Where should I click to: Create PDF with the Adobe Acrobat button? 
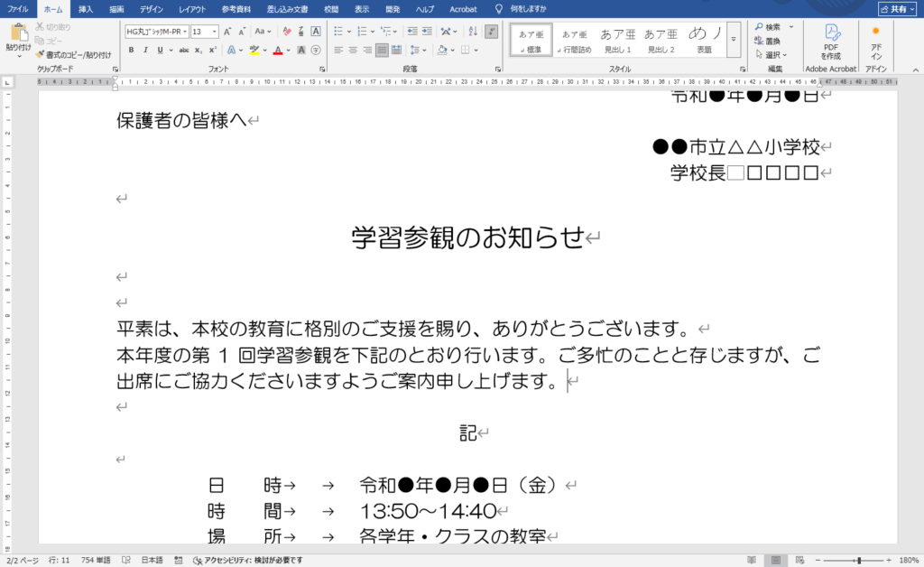tap(831, 42)
